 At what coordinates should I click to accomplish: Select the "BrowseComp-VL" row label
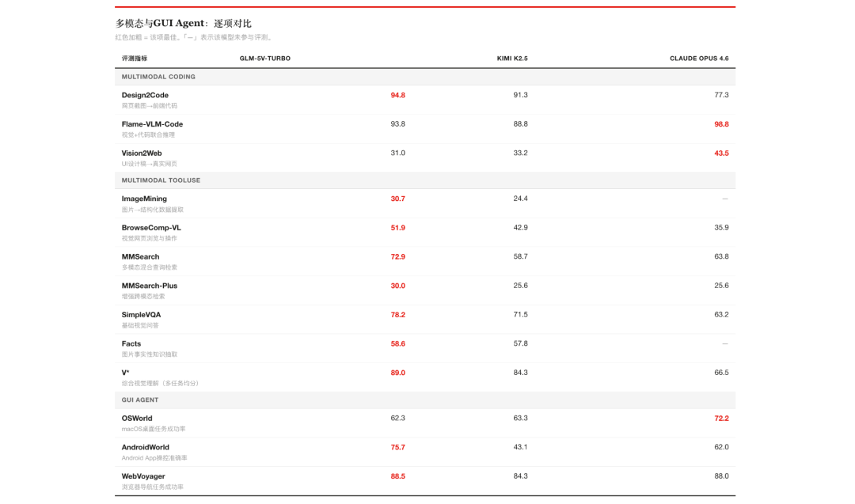coord(151,228)
